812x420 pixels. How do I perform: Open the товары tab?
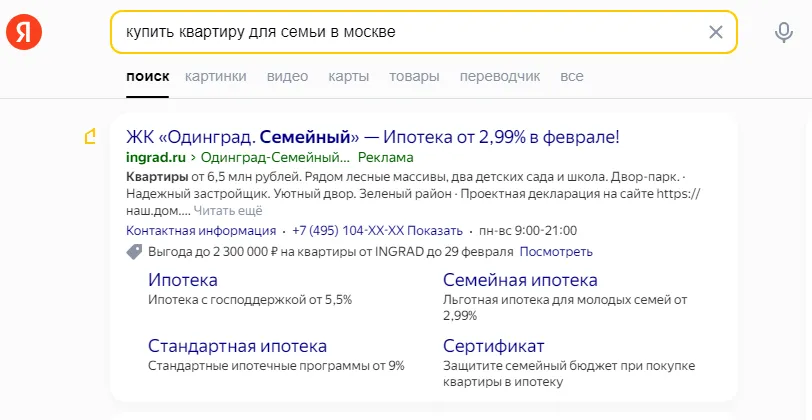(414, 77)
